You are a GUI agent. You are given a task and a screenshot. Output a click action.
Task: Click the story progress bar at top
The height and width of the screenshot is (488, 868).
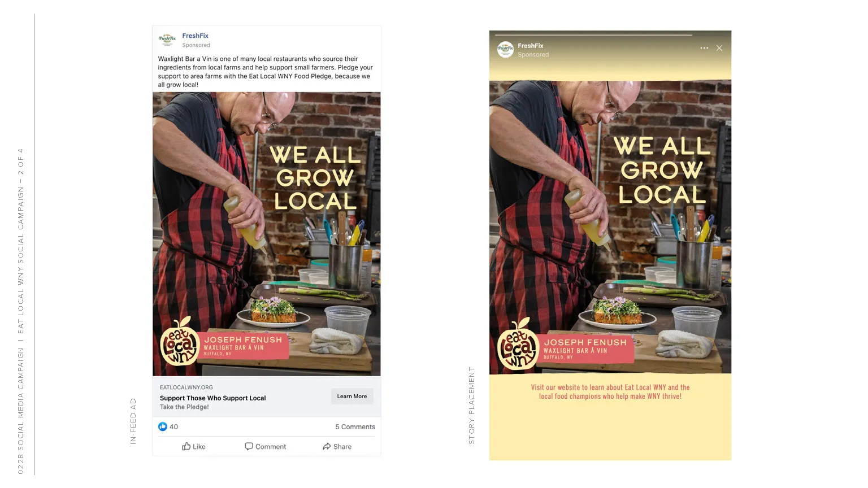(594, 35)
